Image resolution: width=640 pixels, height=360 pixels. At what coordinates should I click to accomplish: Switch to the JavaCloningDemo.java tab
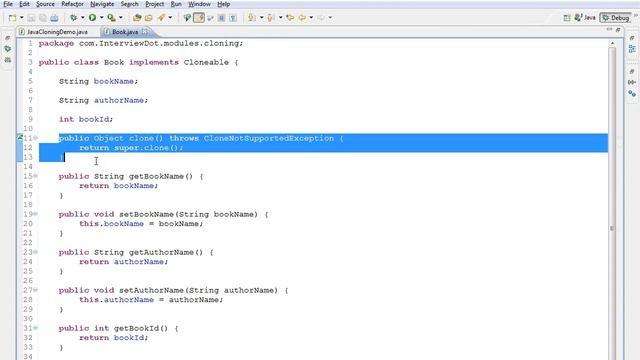coord(57,32)
